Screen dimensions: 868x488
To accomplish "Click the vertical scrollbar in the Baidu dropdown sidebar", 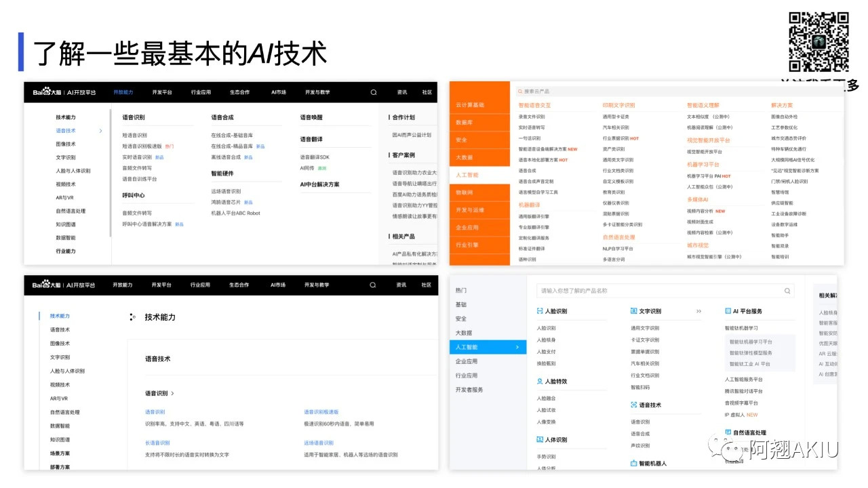I will pos(111,173).
